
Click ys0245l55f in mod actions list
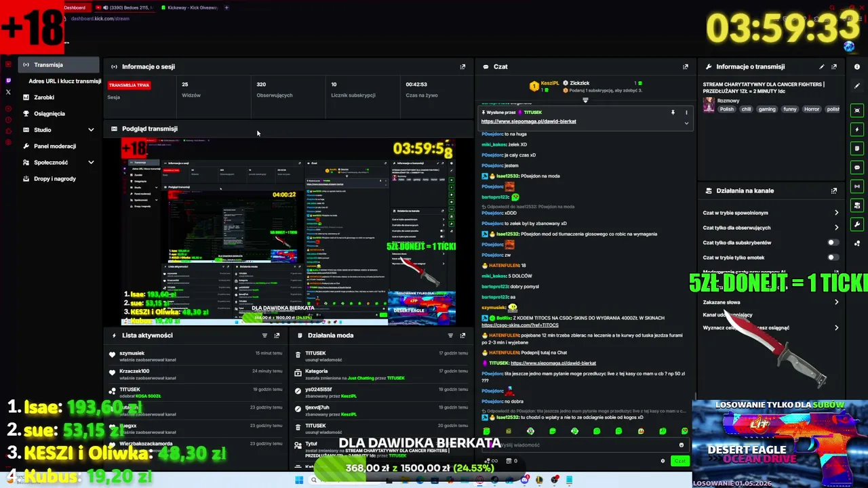(x=319, y=390)
